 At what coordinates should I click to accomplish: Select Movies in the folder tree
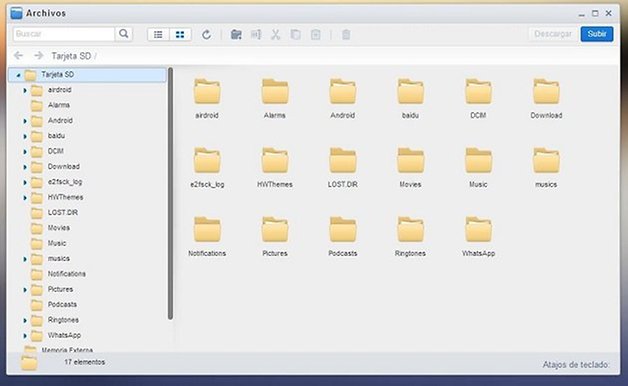[x=58, y=228]
